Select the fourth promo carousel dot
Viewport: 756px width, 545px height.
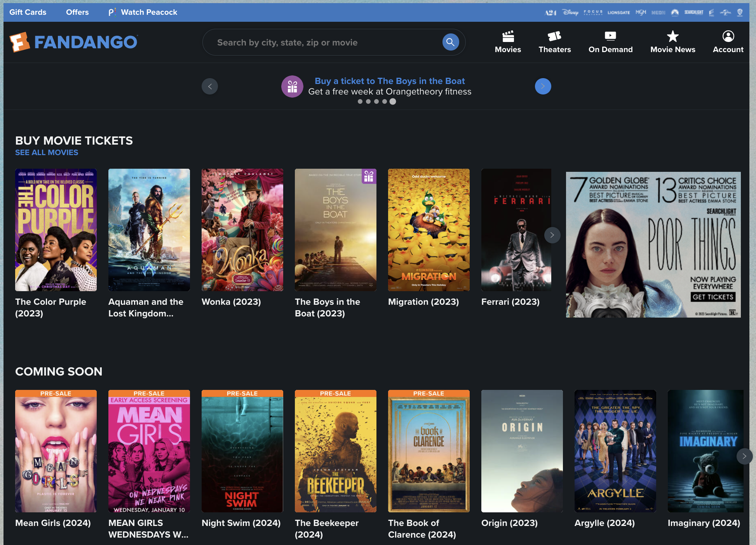[x=385, y=101]
